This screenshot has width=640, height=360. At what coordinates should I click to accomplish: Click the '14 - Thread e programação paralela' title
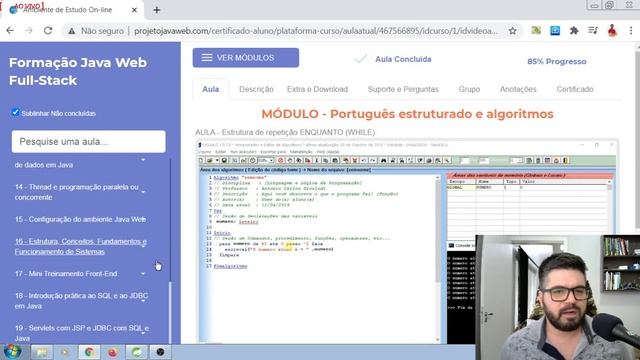[77, 192]
